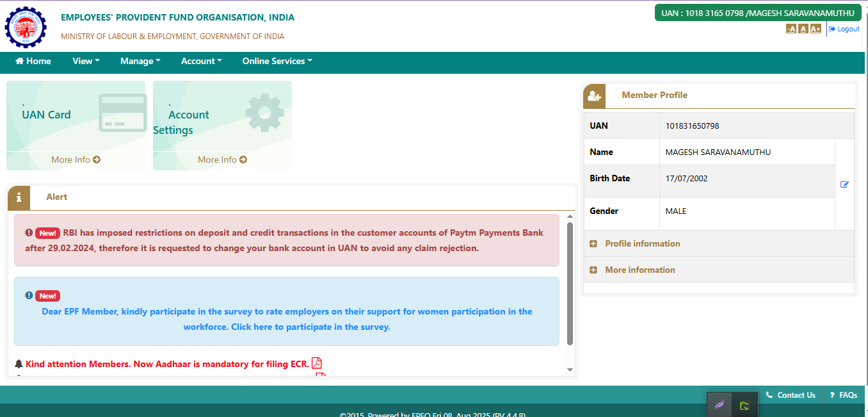Open the women participation survey link
Image resolution: width=868 pixels, height=417 pixels.
[x=287, y=319]
